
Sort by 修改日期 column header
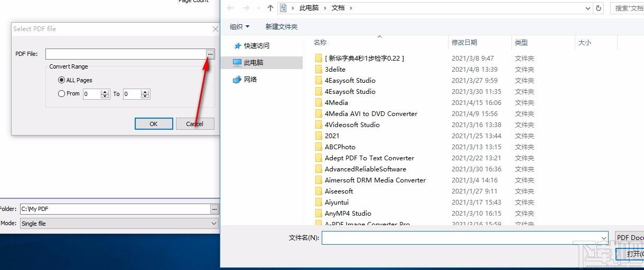pos(464,42)
